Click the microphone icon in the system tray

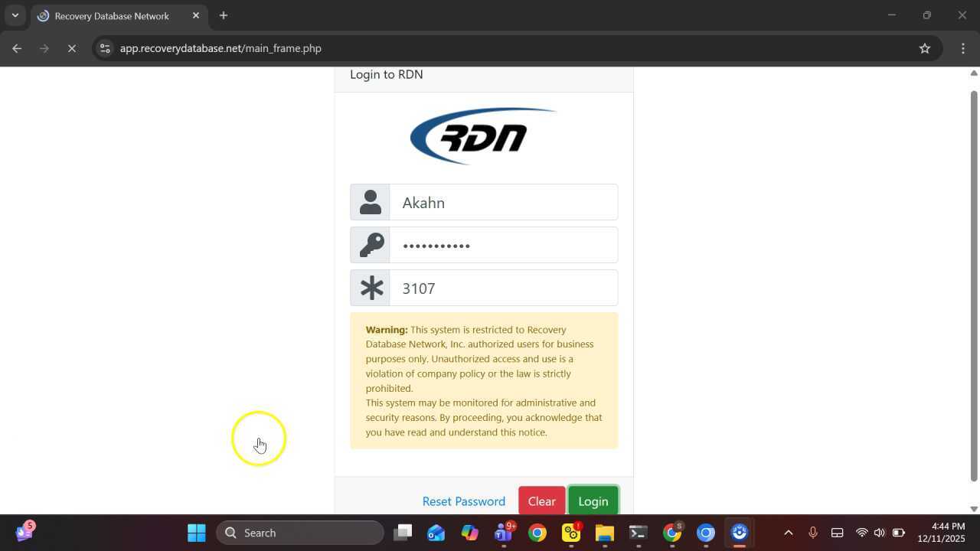813,533
